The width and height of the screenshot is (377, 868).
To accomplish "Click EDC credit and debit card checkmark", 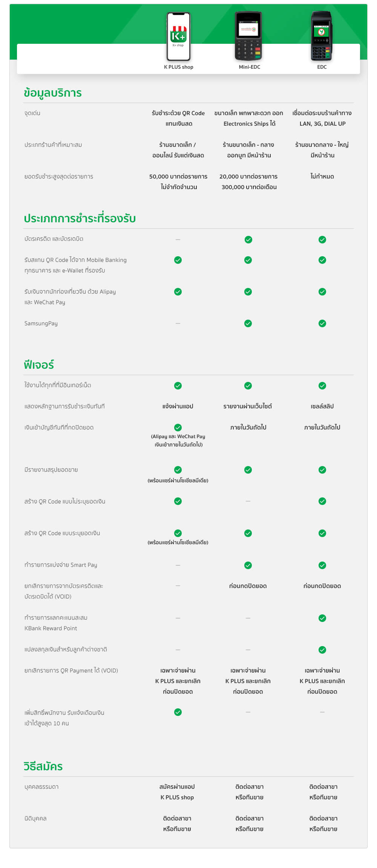I will (x=322, y=240).
